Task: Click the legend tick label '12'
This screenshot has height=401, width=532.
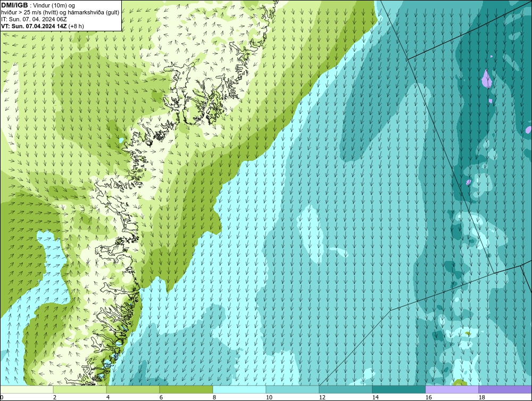Action: pos(322,397)
